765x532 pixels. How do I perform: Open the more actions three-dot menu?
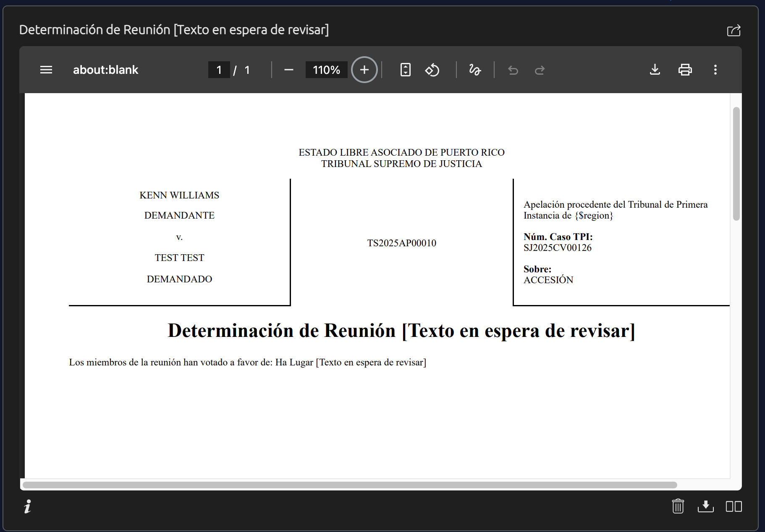[715, 70]
